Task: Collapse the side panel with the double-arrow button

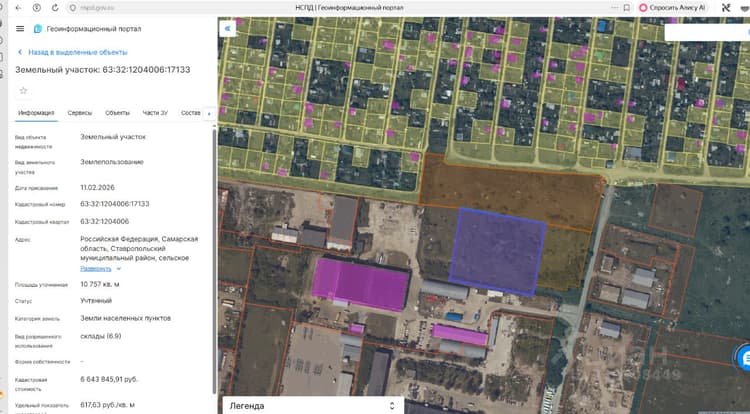Action: coord(228,29)
